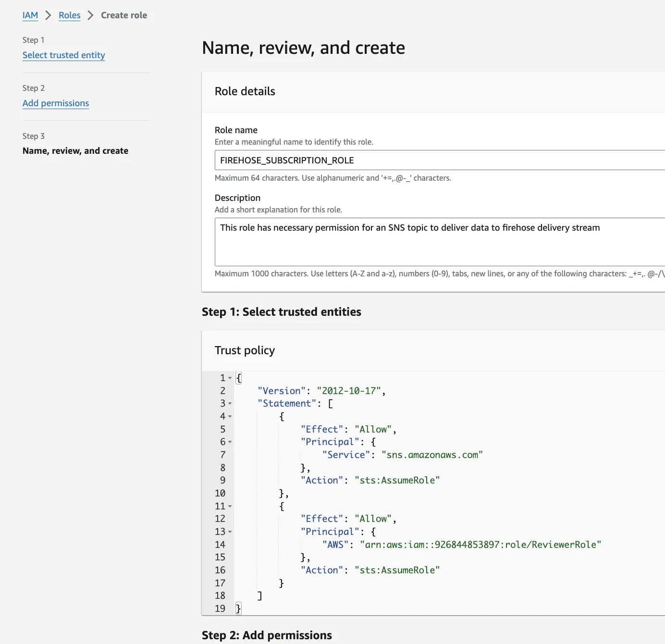Click the chevron between IAM and Roles
Screen dimensions: 665x644
[48, 15]
